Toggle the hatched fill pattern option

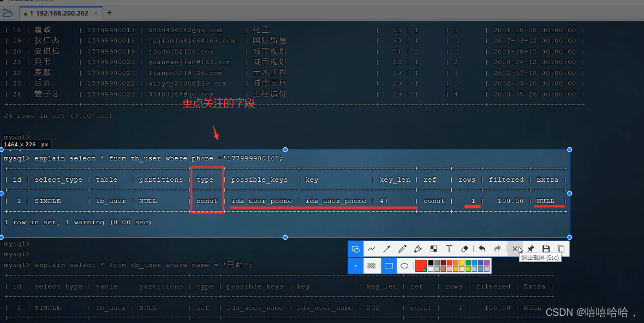click(372, 265)
